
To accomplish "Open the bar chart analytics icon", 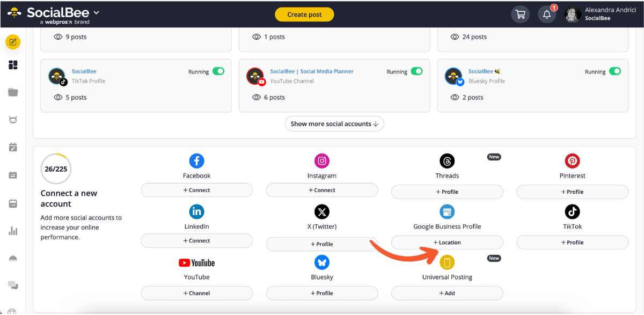I will click(x=13, y=231).
